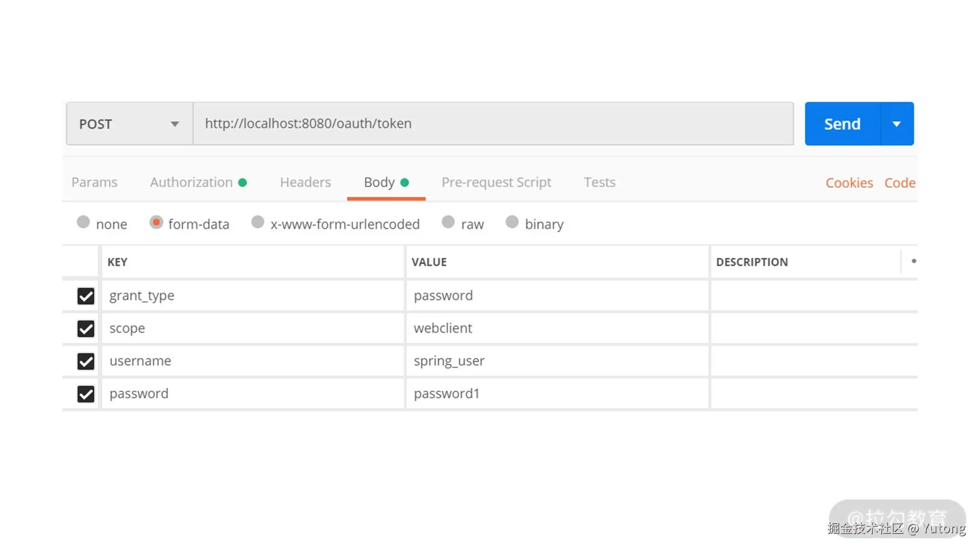Viewport: 980px width, 551px height.
Task: Toggle the scope row checkbox
Action: (86, 329)
